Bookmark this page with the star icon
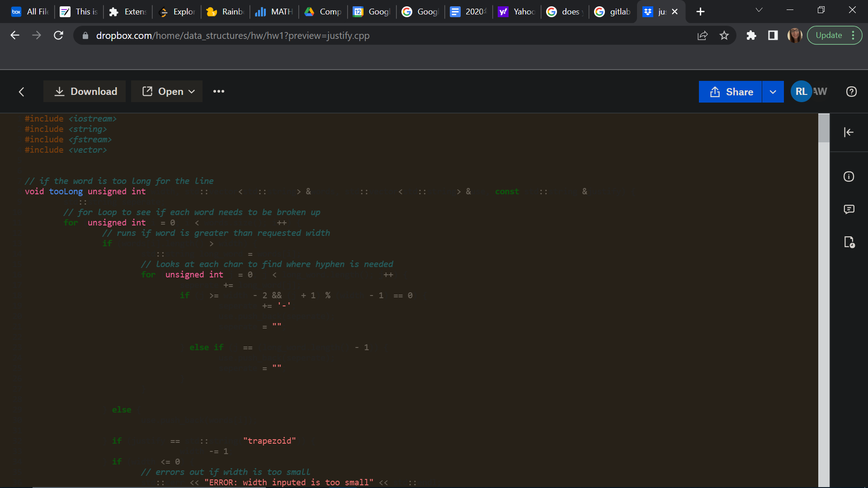The image size is (868, 488). pos(724,35)
